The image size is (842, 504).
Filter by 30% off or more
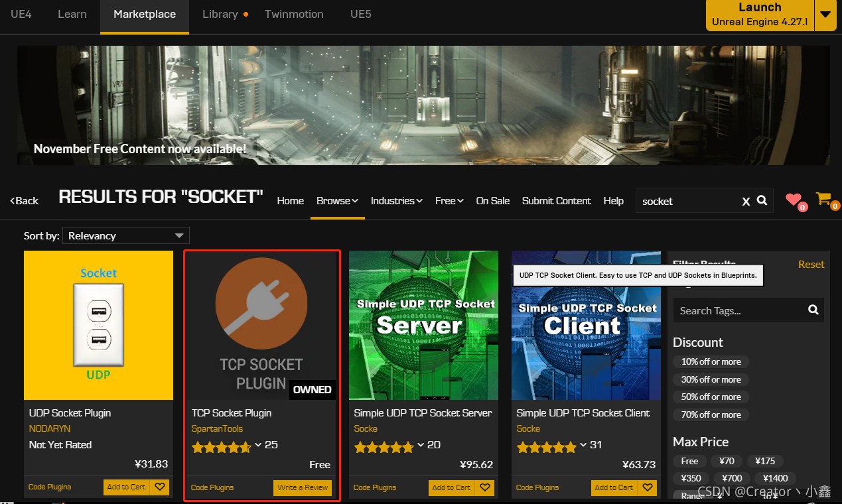tap(711, 379)
